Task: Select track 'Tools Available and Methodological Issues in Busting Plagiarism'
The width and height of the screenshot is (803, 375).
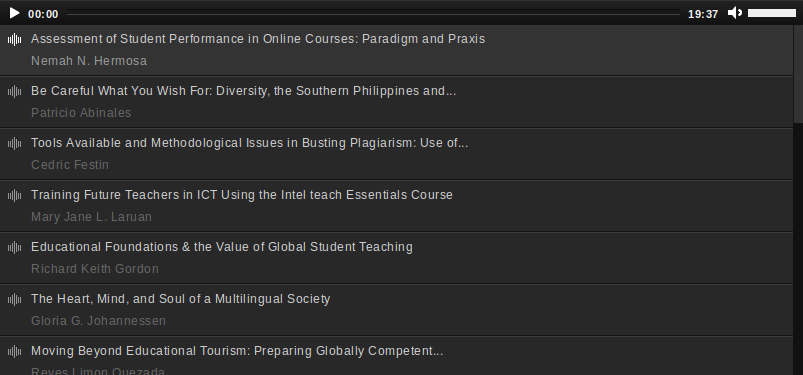Action: point(396,154)
